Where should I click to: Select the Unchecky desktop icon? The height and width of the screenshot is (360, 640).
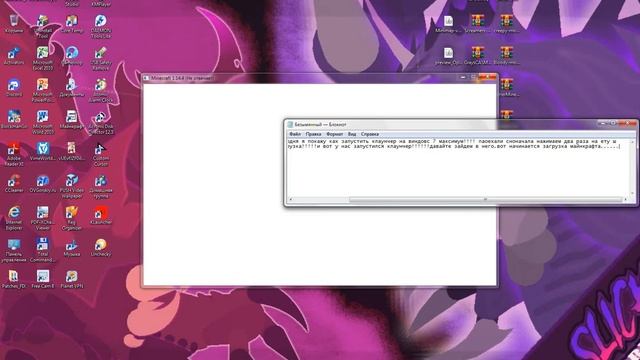[x=100, y=247]
